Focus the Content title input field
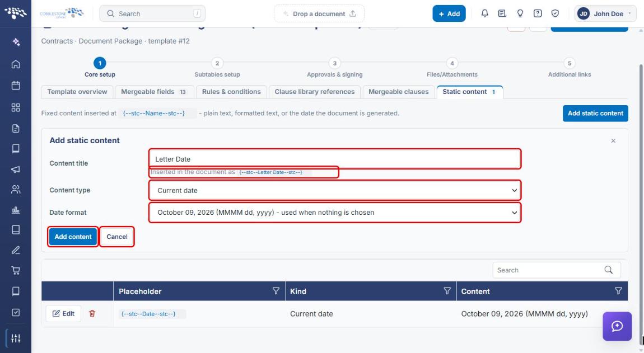This screenshot has height=353, width=644. [x=335, y=159]
